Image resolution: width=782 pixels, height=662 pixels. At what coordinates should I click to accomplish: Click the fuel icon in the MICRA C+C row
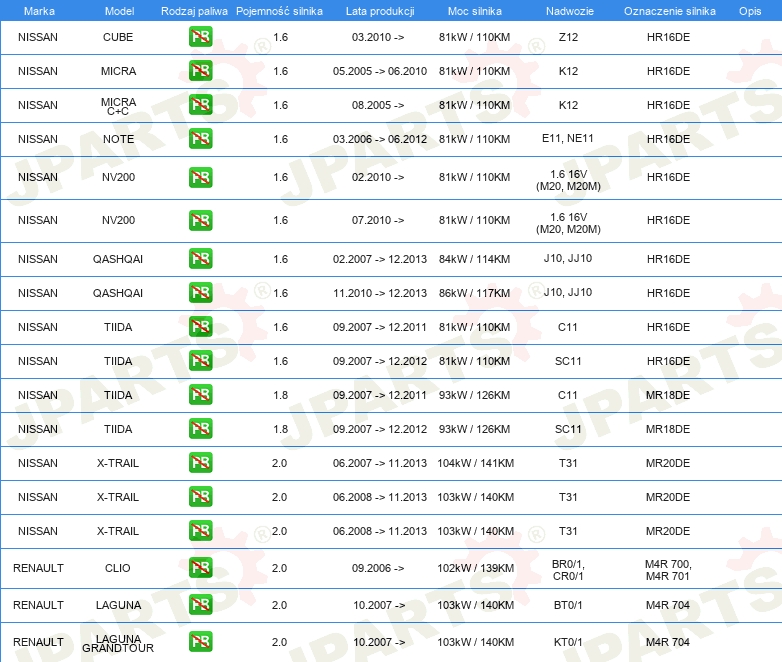point(200,105)
